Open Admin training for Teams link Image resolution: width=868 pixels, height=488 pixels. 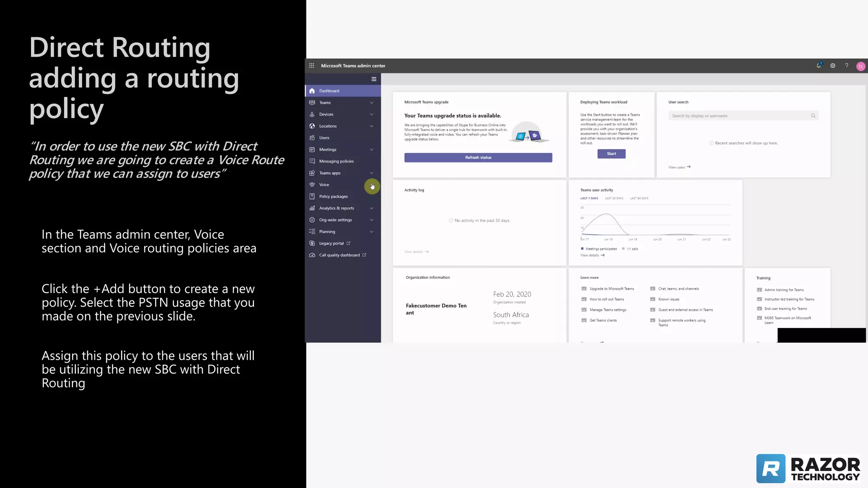pyautogui.click(x=784, y=290)
